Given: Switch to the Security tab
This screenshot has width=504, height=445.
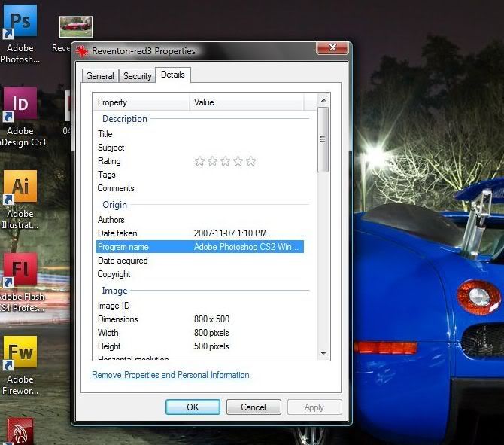Looking at the screenshot, I should point(137,76).
